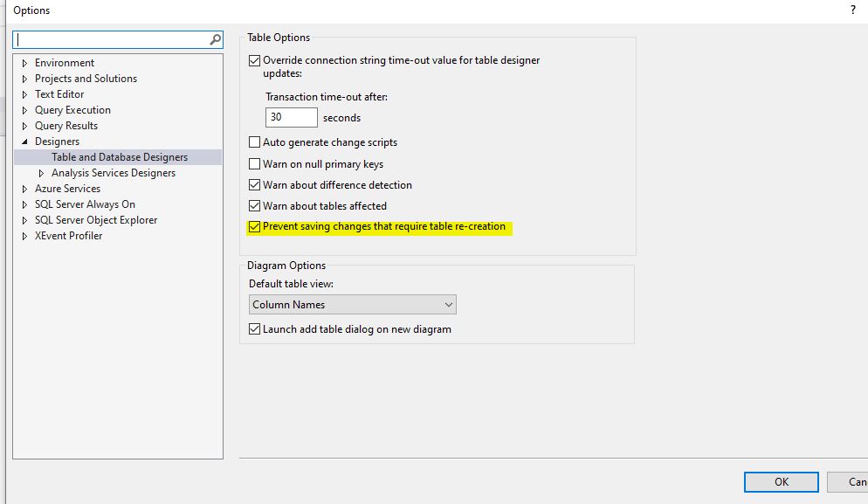Expand the XEvent Profiler node
This screenshot has width=868, height=504.
[x=25, y=236]
